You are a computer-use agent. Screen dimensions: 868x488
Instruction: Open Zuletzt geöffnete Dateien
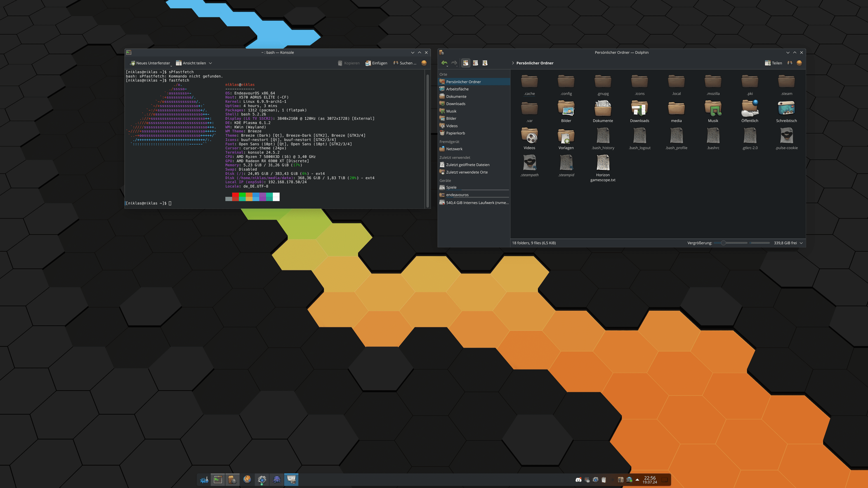pos(474,165)
